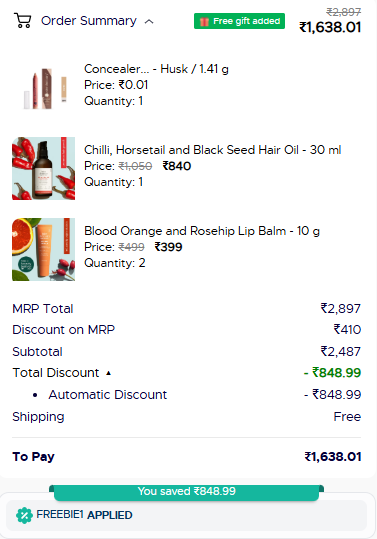377x539 pixels.
Task: Open the Blood Orange Lip Balm thumbnail
Action: [44, 250]
